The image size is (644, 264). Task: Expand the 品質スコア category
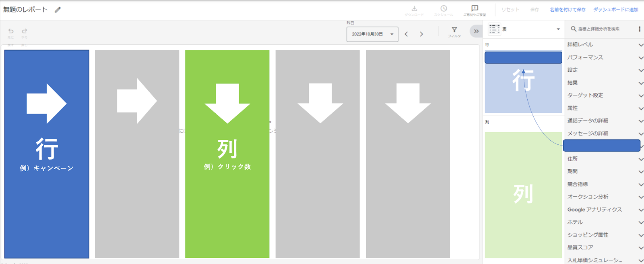point(604,247)
